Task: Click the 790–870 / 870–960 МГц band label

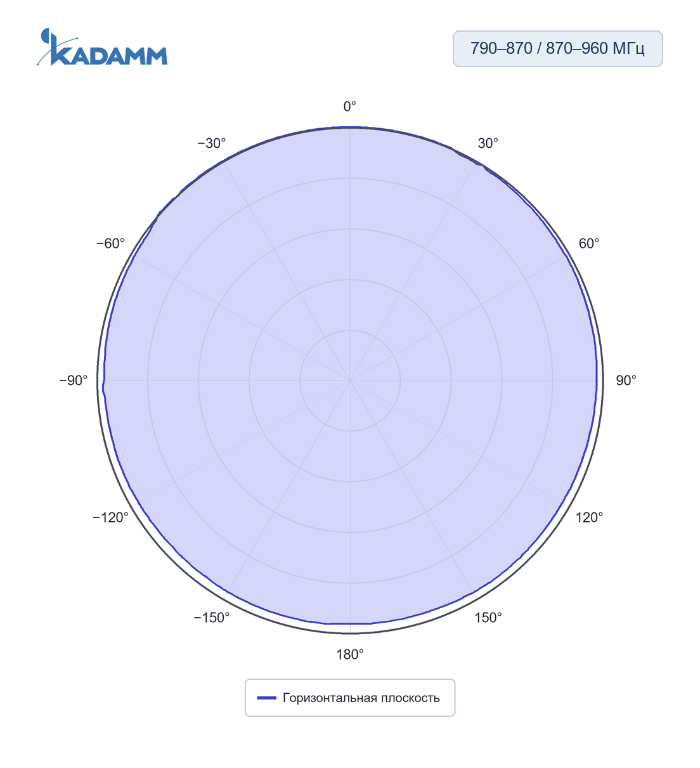Action: (x=557, y=48)
